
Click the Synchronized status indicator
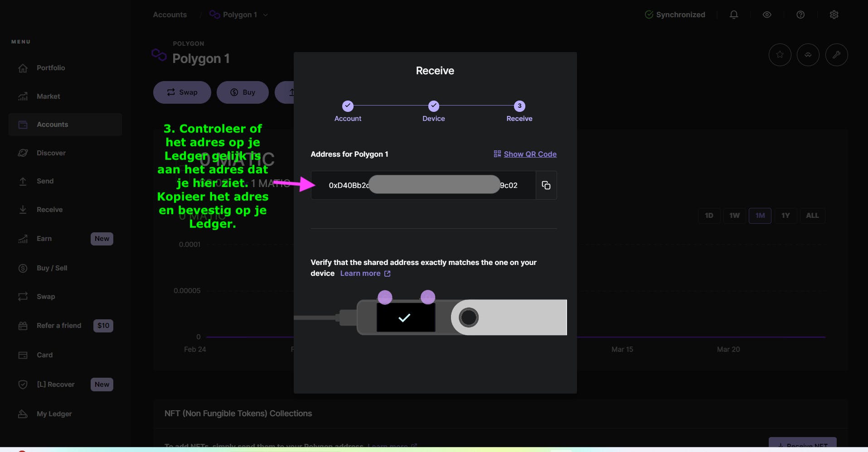675,15
